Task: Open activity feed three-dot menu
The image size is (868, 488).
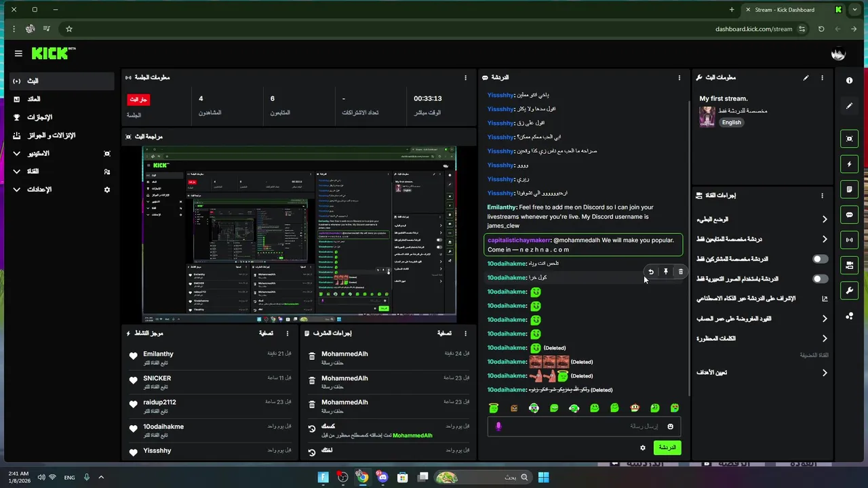Action: coord(288,333)
